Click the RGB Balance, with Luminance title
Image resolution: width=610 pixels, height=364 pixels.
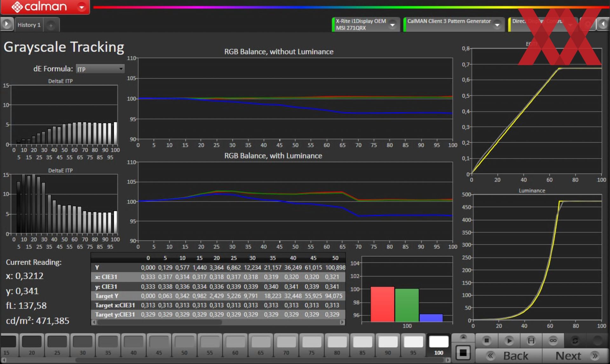tap(273, 156)
